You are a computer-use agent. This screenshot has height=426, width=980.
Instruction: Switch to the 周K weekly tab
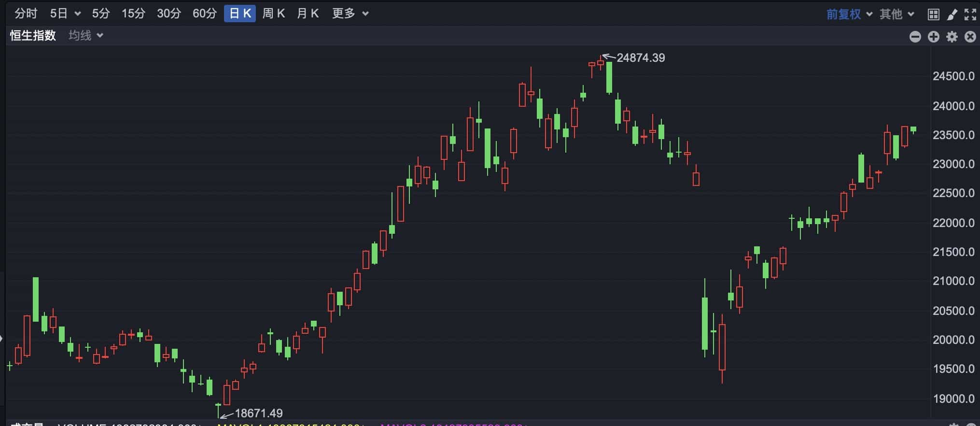[x=273, y=14]
